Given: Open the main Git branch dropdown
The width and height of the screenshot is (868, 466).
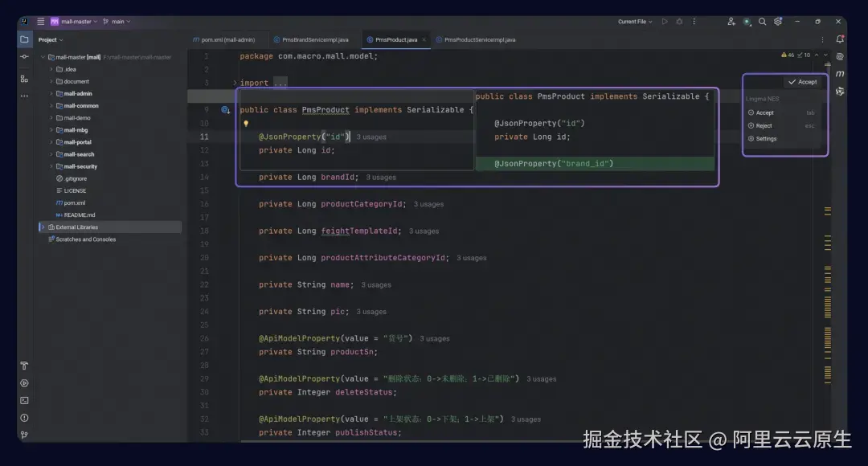Looking at the screenshot, I should (117, 22).
